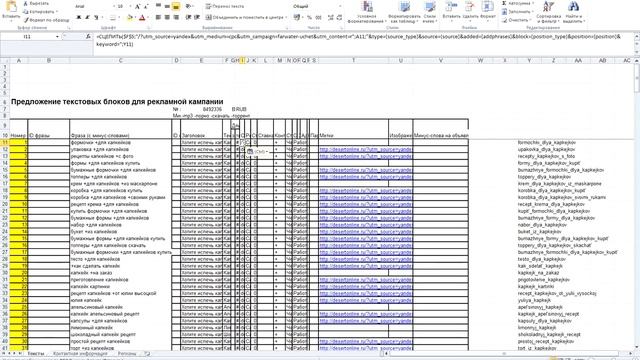The height and width of the screenshot is (360, 640).
Task: Click AutoSum (Автосумма)
Action: coord(518,3)
